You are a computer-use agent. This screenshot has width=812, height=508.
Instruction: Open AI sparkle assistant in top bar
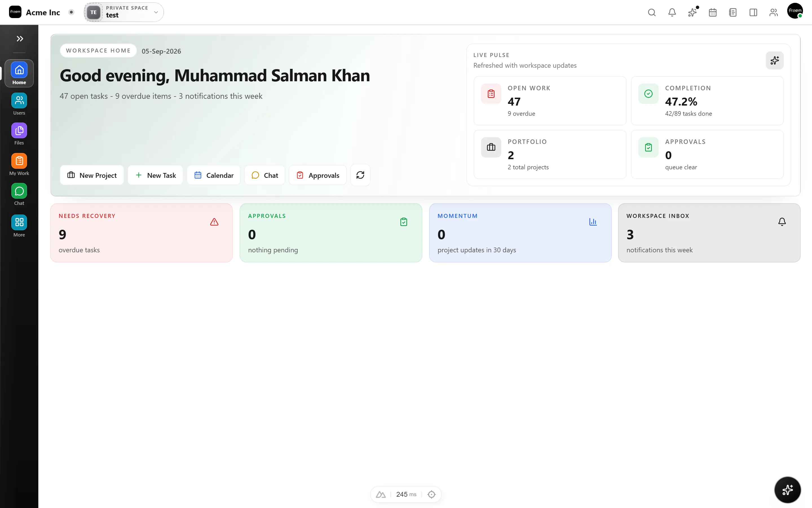[x=692, y=12]
